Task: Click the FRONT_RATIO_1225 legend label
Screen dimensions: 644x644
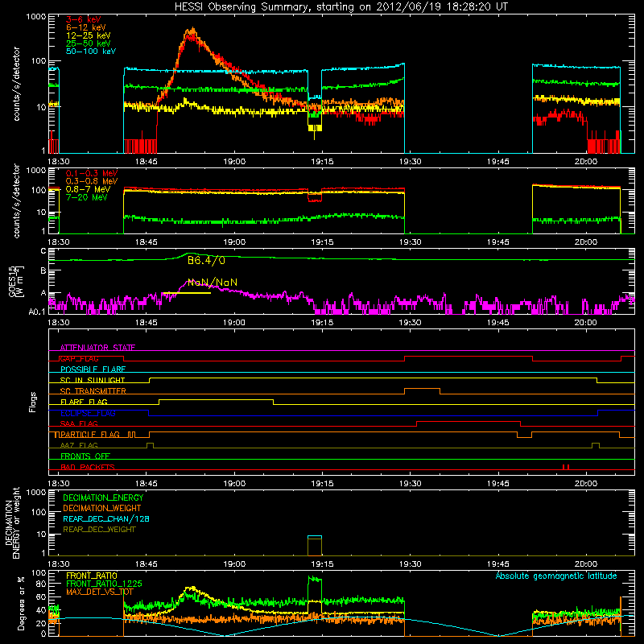Action: [x=104, y=584]
